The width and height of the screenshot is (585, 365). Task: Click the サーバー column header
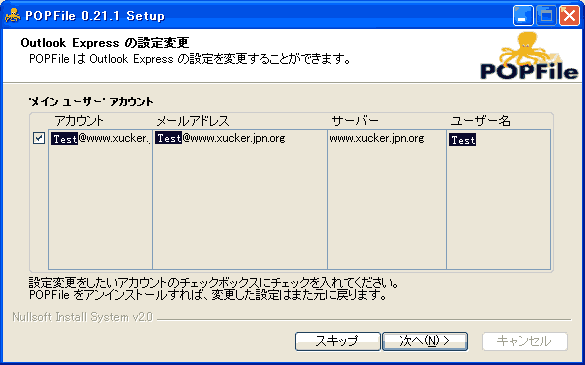(x=355, y=121)
